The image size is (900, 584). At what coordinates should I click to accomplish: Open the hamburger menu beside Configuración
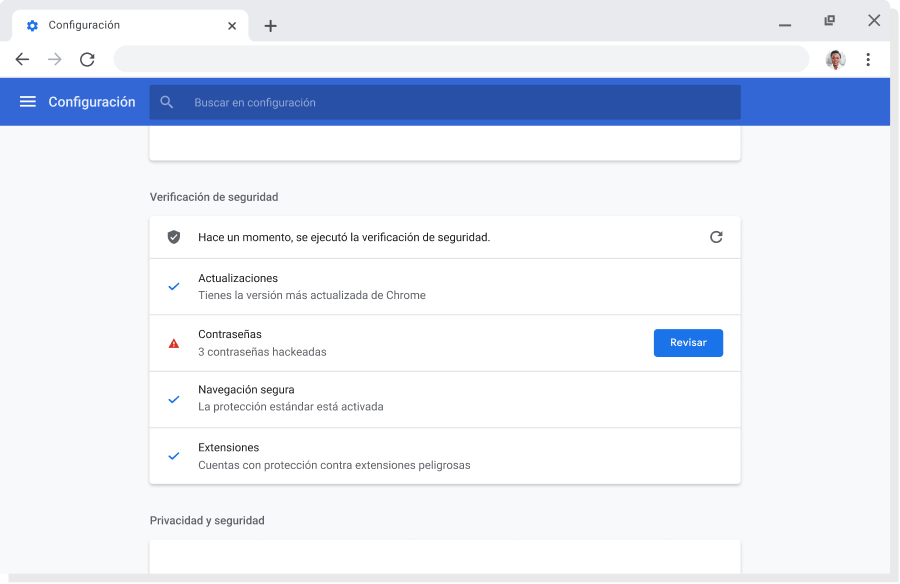28,102
